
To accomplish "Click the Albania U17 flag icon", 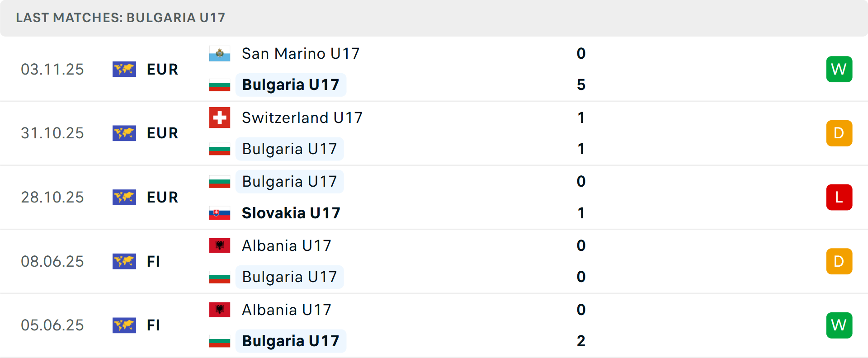I will click(x=220, y=245).
